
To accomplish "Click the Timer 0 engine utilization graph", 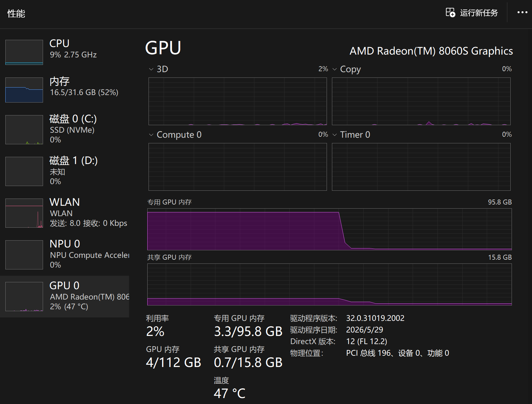I will (x=421, y=167).
